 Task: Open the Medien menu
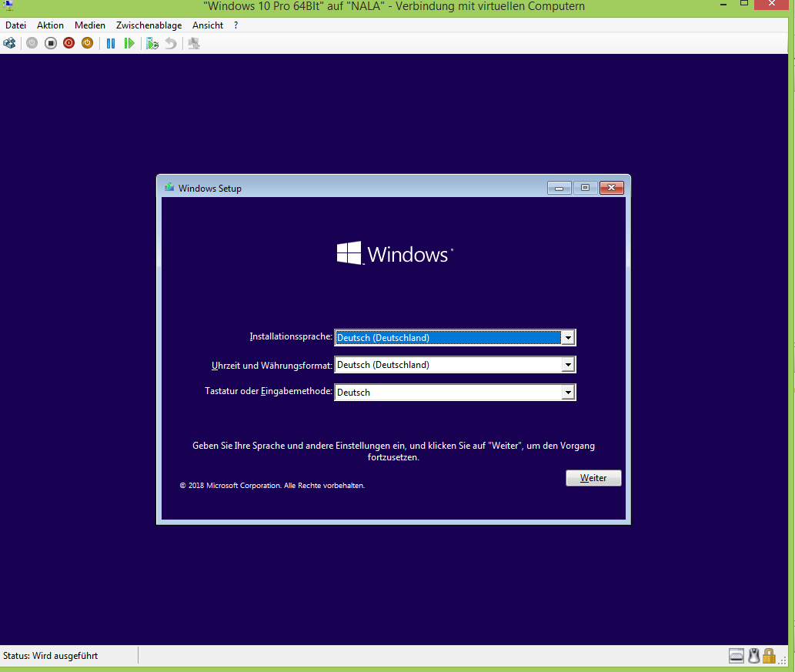pyautogui.click(x=90, y=25)
